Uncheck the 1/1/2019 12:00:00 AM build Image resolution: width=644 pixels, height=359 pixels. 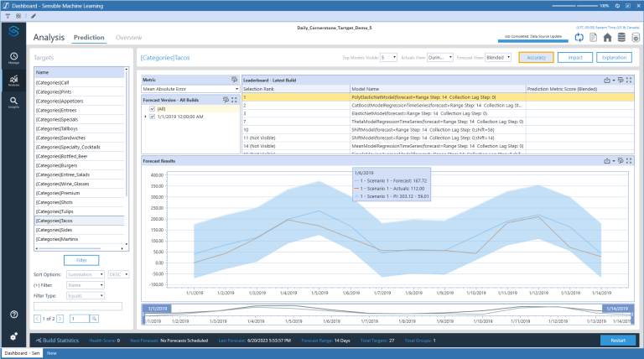[152, 116]
